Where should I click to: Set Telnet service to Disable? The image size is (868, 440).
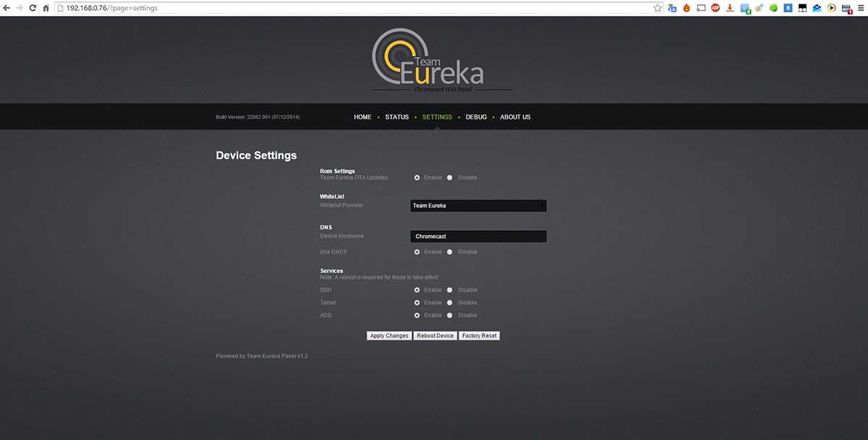[450, 302]
